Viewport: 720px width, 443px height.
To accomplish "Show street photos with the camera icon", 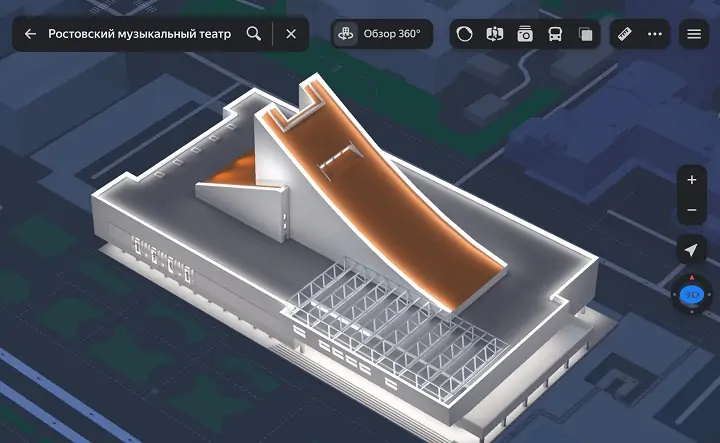I will click(x=525, y=34).
